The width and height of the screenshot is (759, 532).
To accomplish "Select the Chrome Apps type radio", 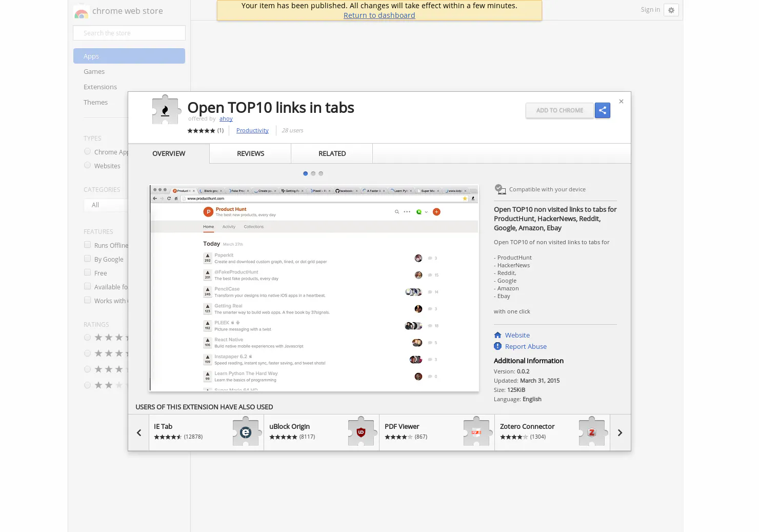I will pyautogui.click(x=87, y=151).
